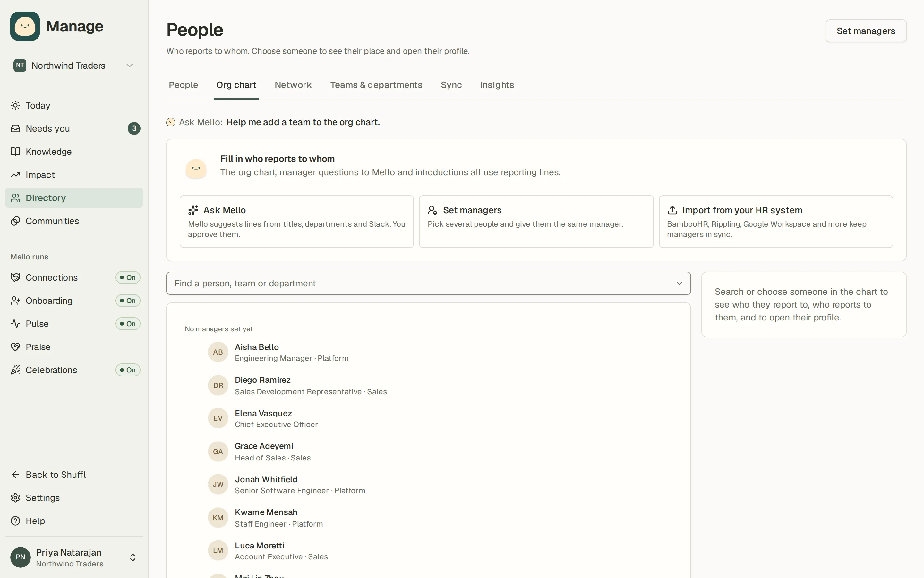Select Elena Vasquez, Chief Executive Officer
The width and height of the screenshot is (924, 578).
[x=276, y=419]
